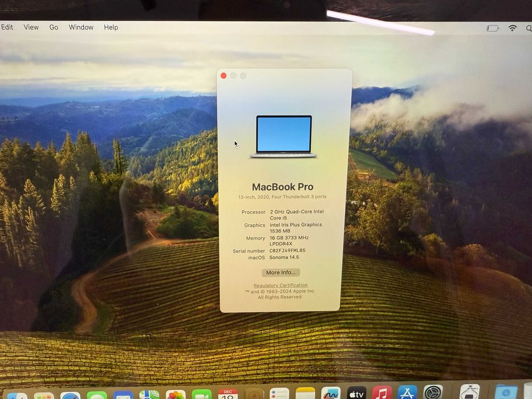Screen dimensions: 532x399
Task: Launch FaceTime from the Dock
Action: click(x=201, y=394)
